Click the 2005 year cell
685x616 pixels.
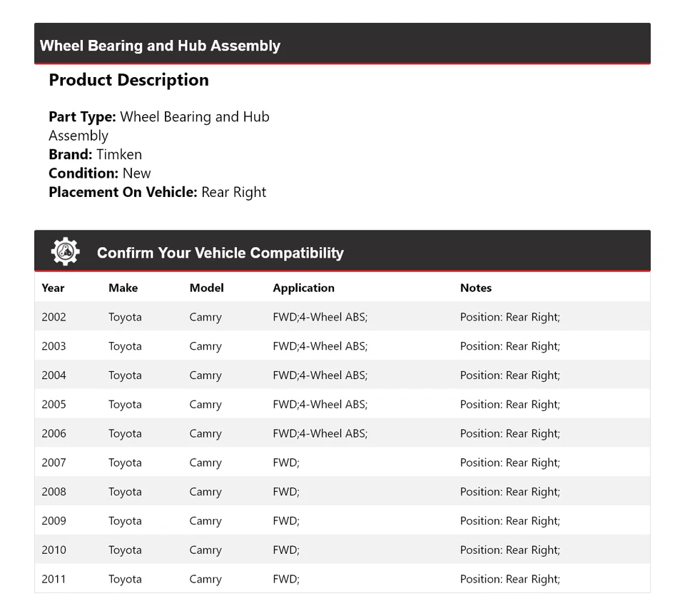click(x=54, y=404)
